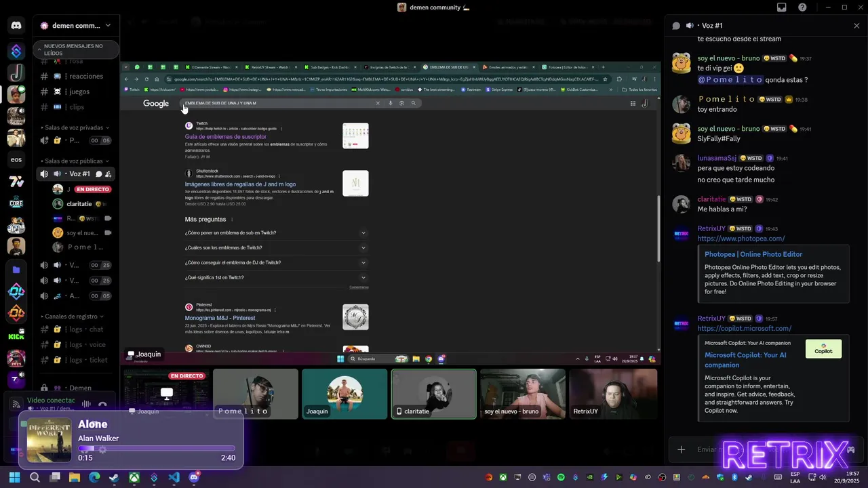
Task: Select Joaquin's beach avatar tile
Action: pos(344,394)
